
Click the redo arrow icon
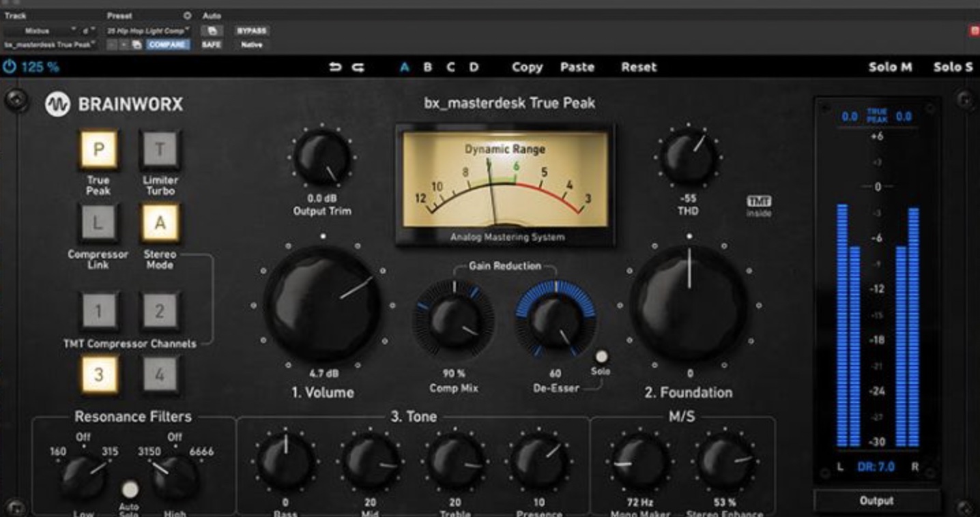tap(358, 67)
